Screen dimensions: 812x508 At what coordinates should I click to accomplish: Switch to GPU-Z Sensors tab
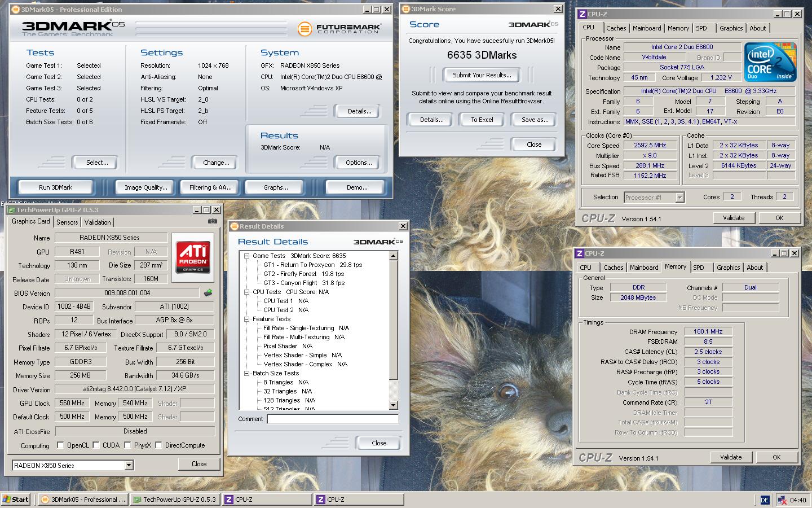tap(67, 222)
